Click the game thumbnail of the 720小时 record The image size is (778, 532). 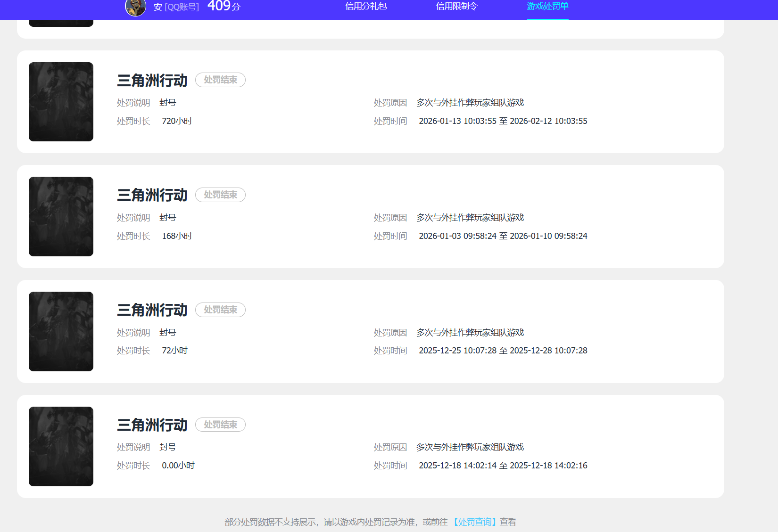point(61,102)
